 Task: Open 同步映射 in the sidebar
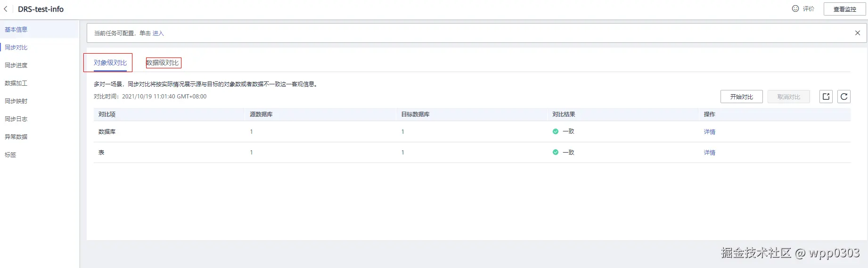[x=16, y=101]
